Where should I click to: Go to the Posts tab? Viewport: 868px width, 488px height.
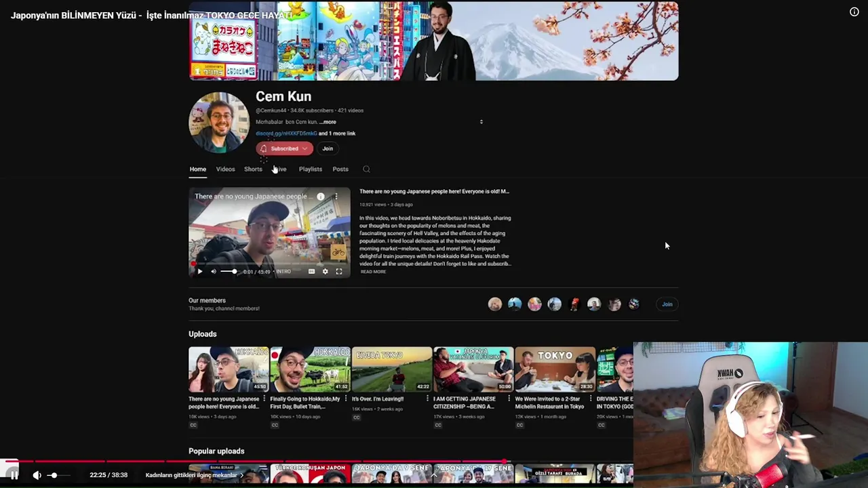[340, 169]
